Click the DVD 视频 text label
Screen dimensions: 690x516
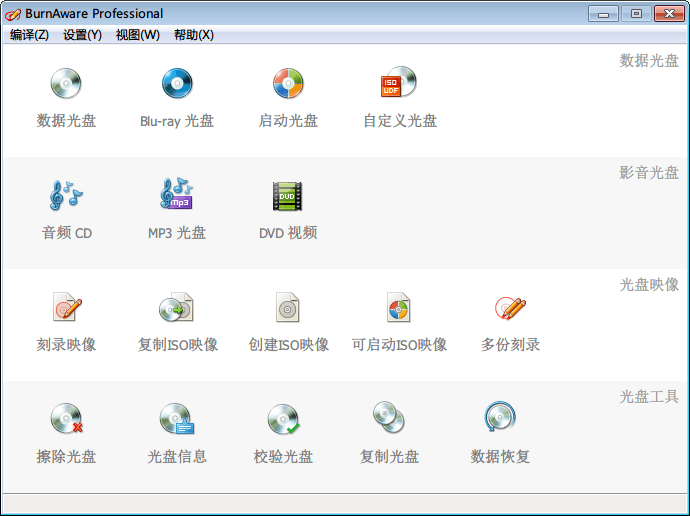(288, 233)
